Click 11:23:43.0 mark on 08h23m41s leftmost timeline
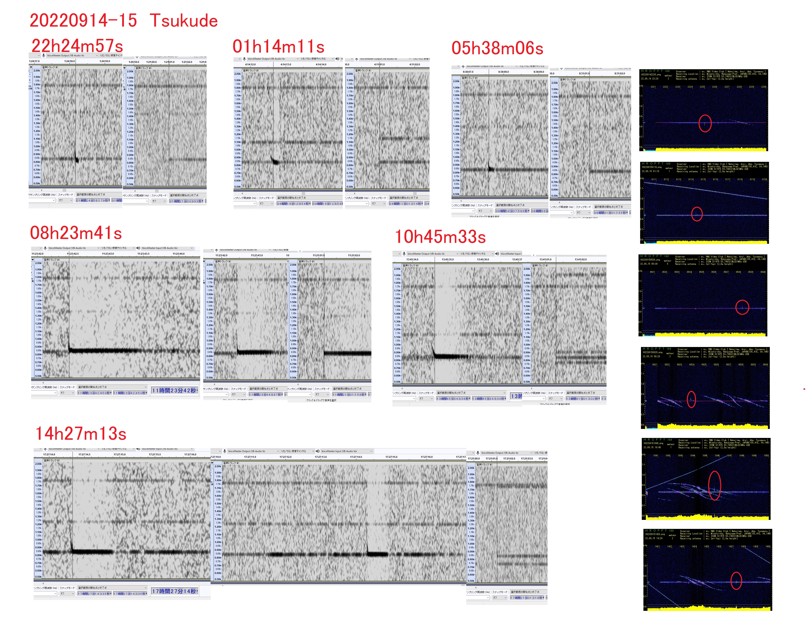This screenshot has width=812, height=644. [108, 254]
